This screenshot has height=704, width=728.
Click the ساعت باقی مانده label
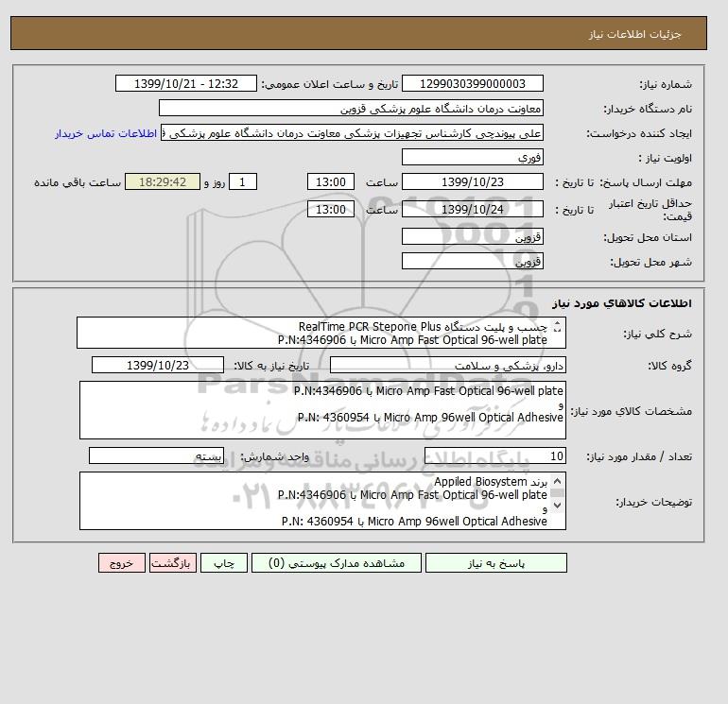[78, 182]
